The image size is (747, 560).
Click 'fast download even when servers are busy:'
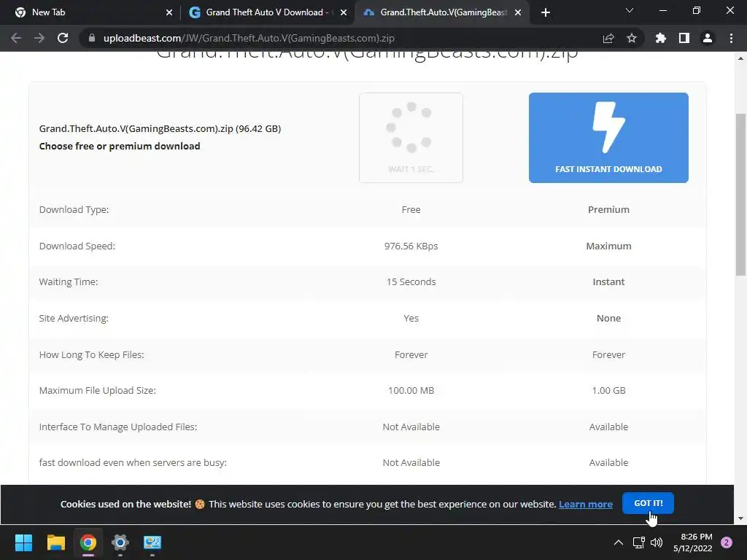tap(133, 462)
